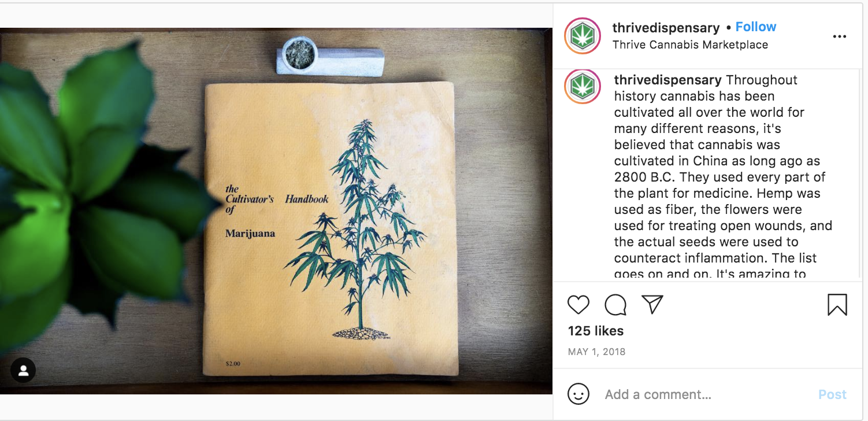Like the post with heart icon
The image size is (868, 421).
click(x=578, y=304)
